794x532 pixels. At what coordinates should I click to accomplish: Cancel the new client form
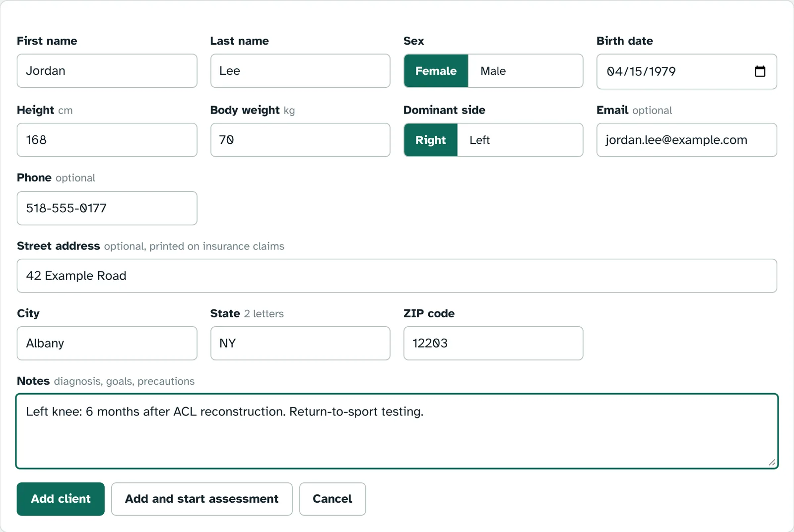332,499
